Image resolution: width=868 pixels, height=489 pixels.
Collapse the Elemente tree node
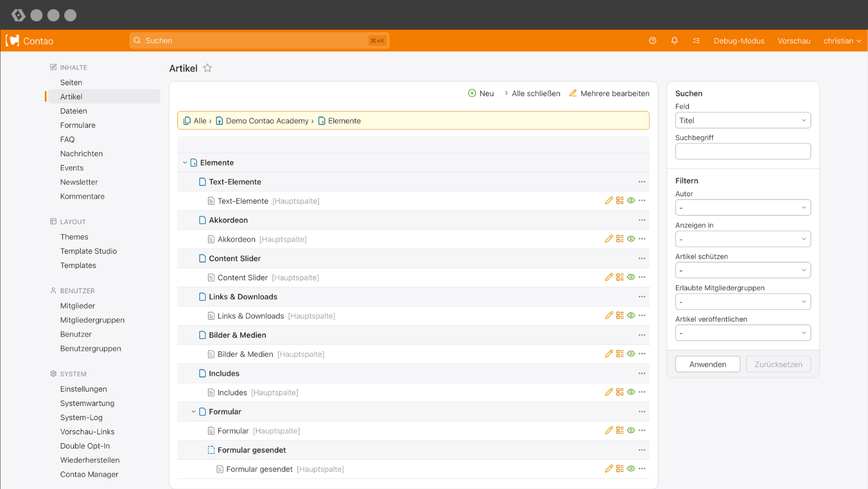[185, 163]
